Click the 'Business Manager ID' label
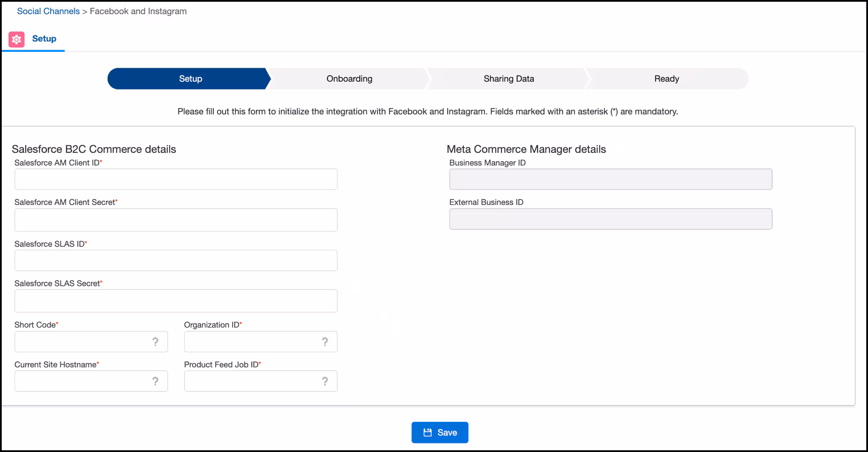The width and height of the screenshot is (868, 452). tap(488, 163)
